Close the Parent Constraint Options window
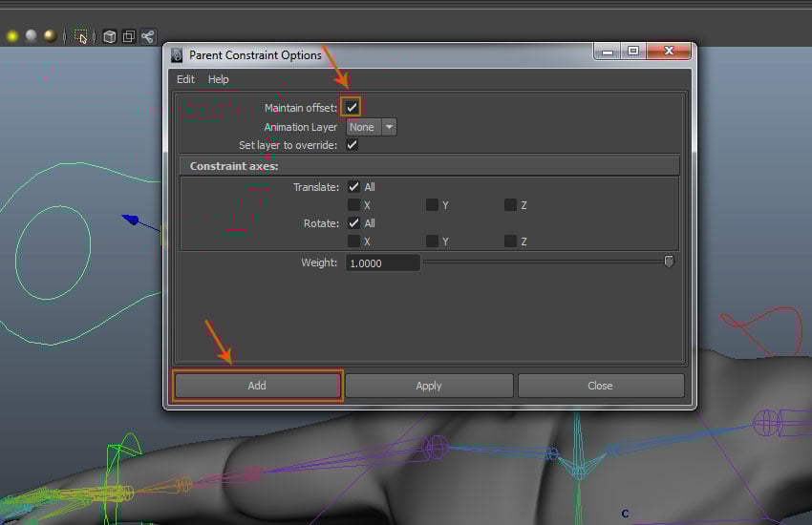This screenshot has height=525, width=812. 669,51
